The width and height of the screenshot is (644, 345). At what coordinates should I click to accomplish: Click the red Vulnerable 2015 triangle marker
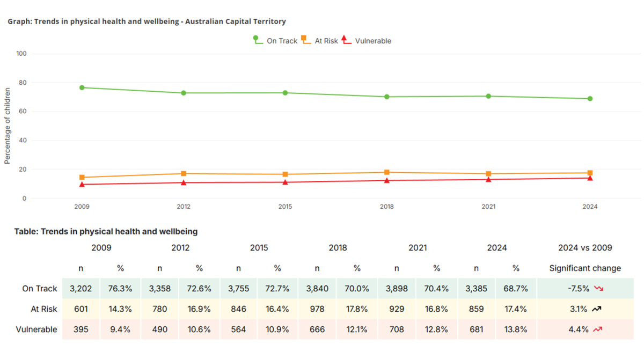coord(285,182)
